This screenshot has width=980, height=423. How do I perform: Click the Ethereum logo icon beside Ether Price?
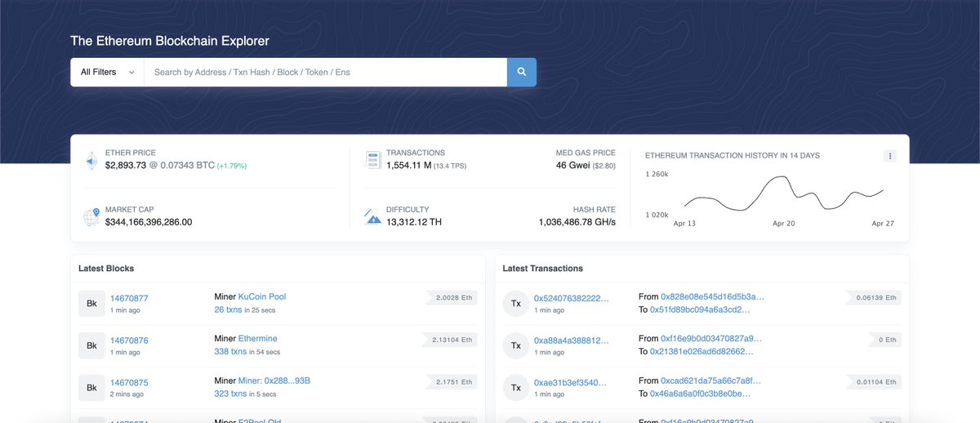tap(91, 160)
